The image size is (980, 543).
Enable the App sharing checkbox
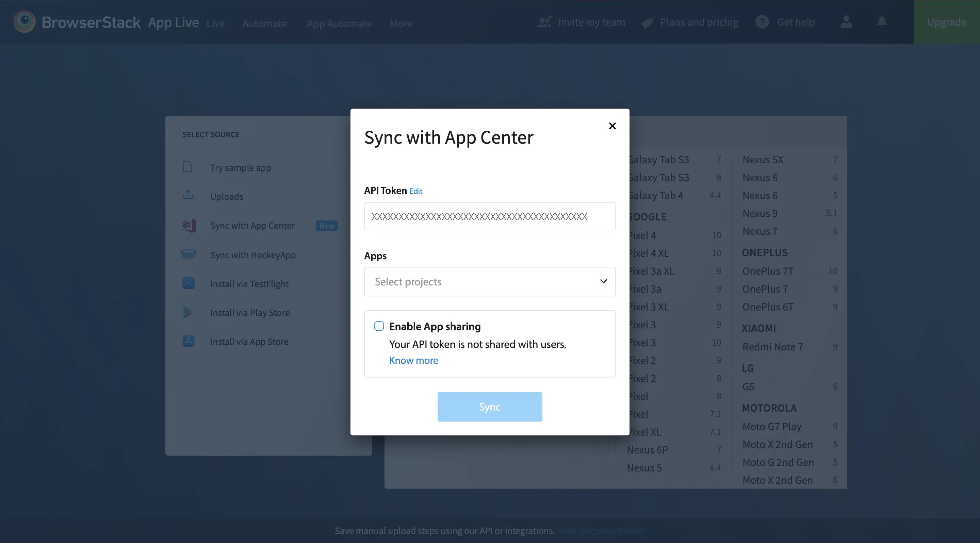[x=379, y=326]
